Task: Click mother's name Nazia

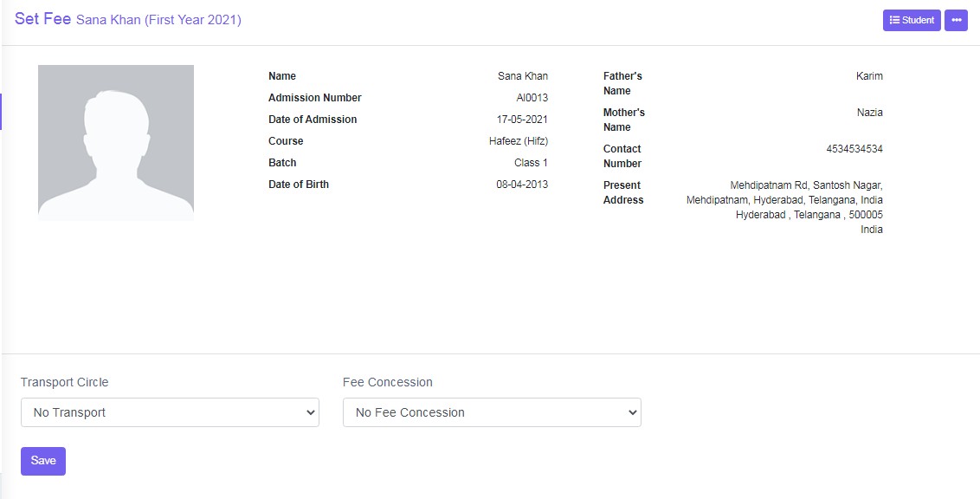Action: [870, 113]
